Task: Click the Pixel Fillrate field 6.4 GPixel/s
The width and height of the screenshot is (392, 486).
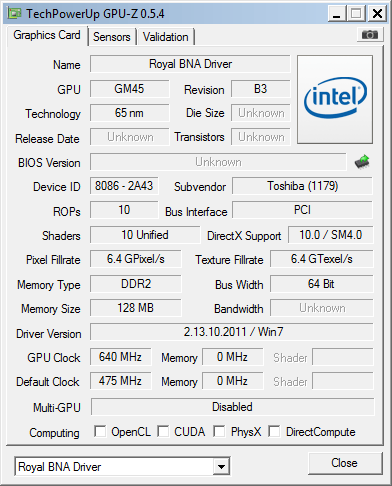Action: [x=136, y=259]
